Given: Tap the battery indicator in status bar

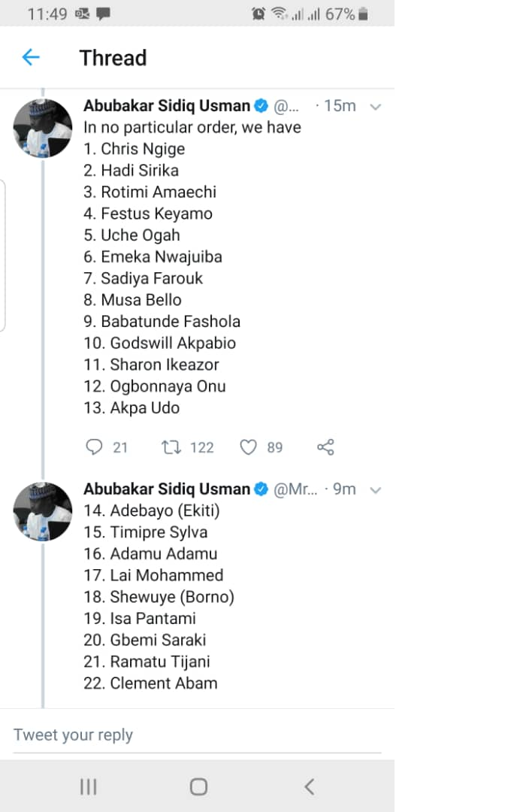Looking at the screenshot, I should point(364,14).
